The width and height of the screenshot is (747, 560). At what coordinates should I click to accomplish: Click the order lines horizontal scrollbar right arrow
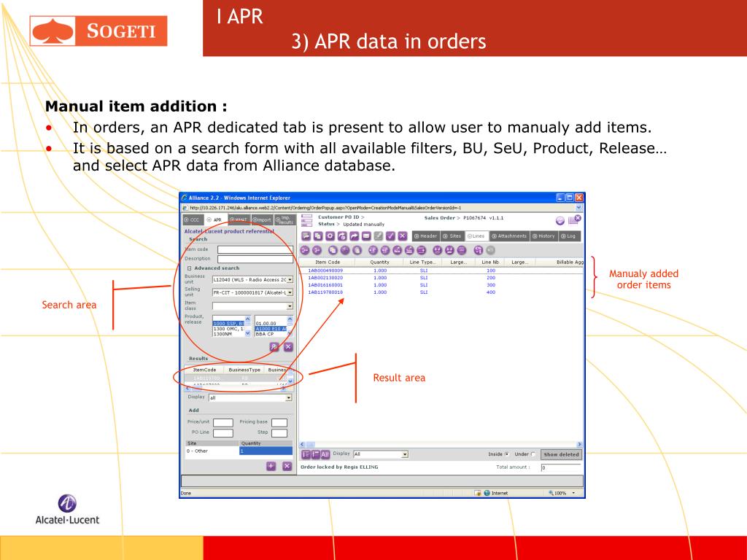pyautogui.click(x=580, y=444)
